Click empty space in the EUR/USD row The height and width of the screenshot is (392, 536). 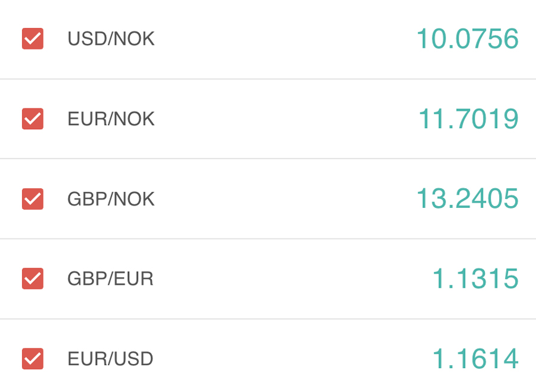pos(280,359)
